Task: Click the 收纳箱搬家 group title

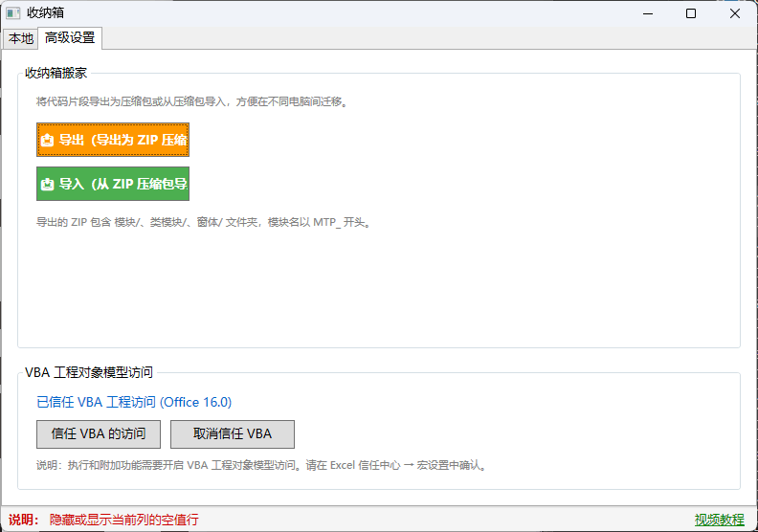Action: (x=56, y=73)
